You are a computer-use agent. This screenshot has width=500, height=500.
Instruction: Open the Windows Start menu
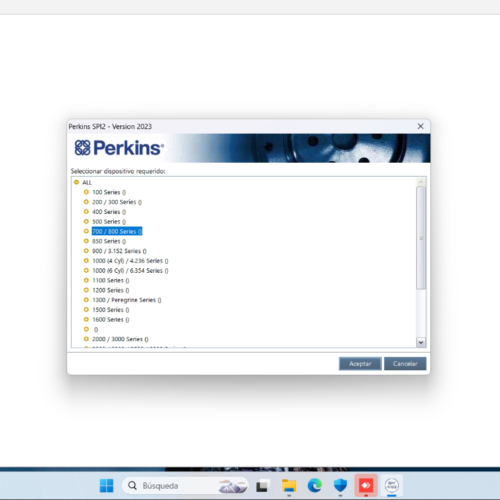[106, 486]
